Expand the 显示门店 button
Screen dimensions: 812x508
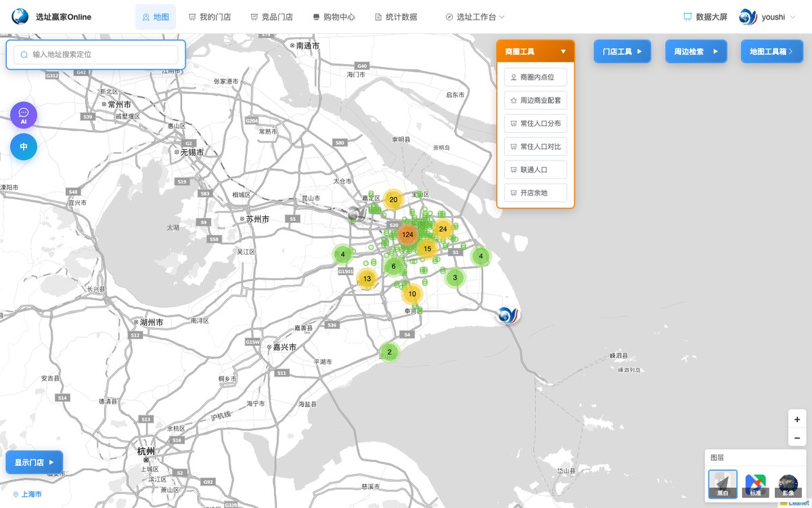[x=34, y=462]
